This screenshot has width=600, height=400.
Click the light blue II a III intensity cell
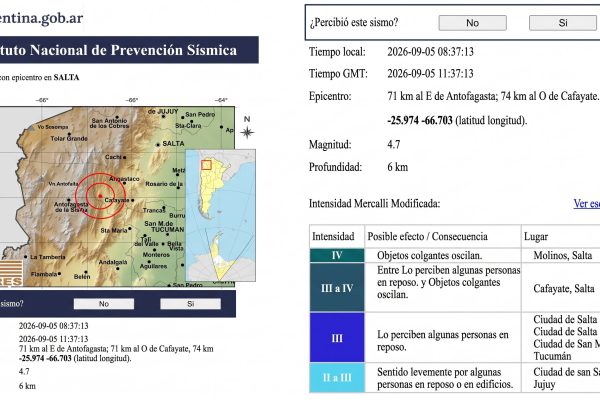337,378
